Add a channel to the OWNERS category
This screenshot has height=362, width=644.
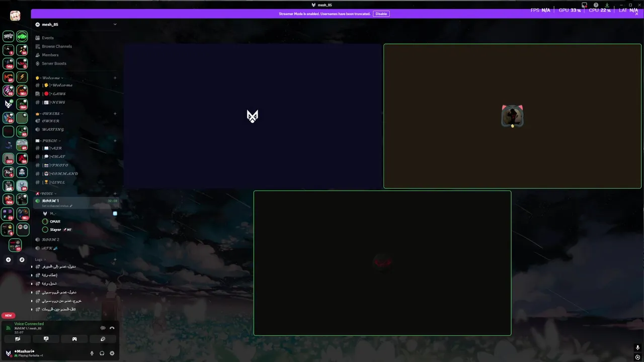(115, 114)
